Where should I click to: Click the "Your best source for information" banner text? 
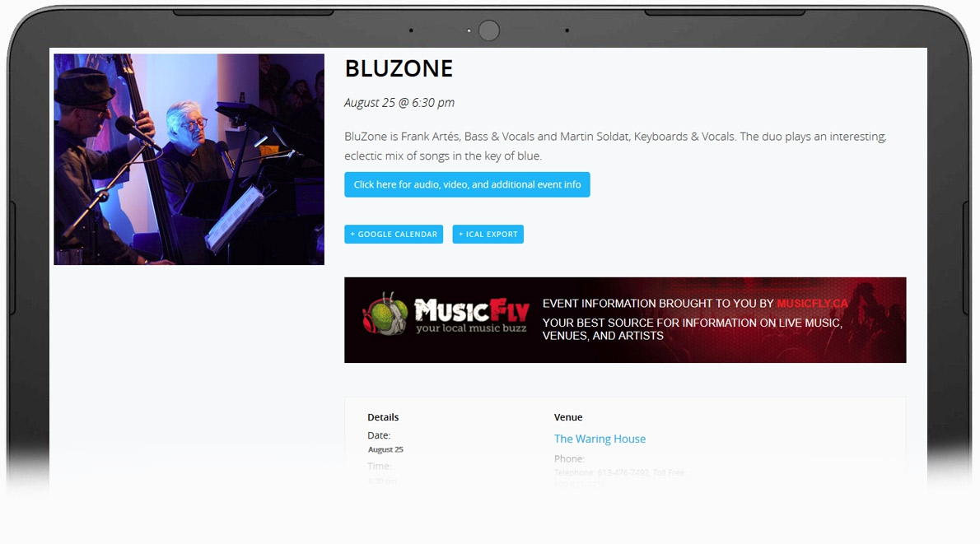[693, 329]
